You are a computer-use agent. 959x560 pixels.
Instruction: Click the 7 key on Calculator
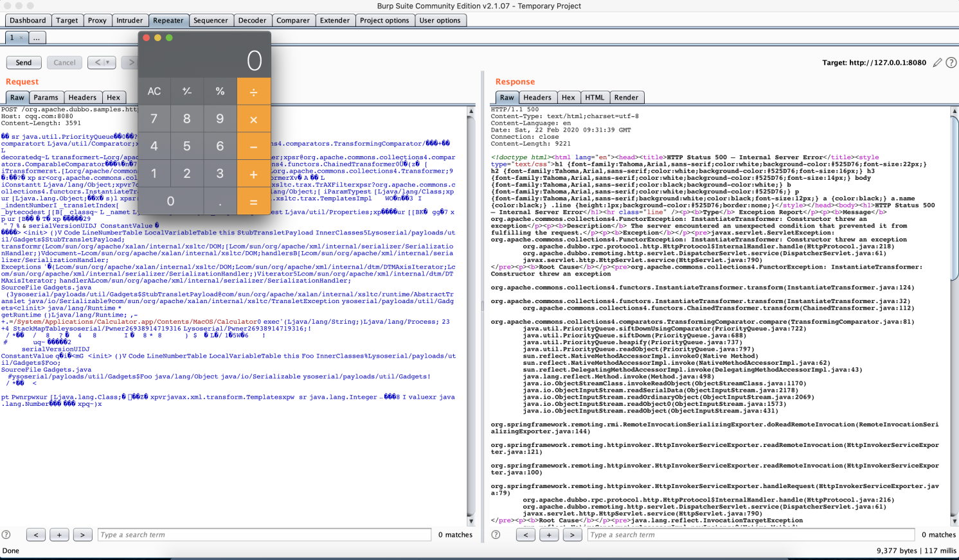[154, 119]
